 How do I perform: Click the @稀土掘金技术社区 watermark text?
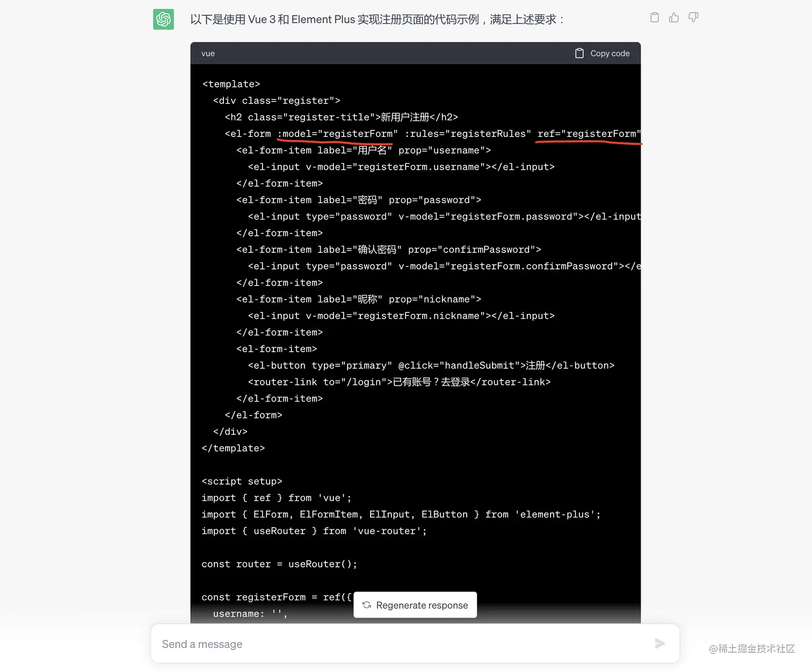752,648
